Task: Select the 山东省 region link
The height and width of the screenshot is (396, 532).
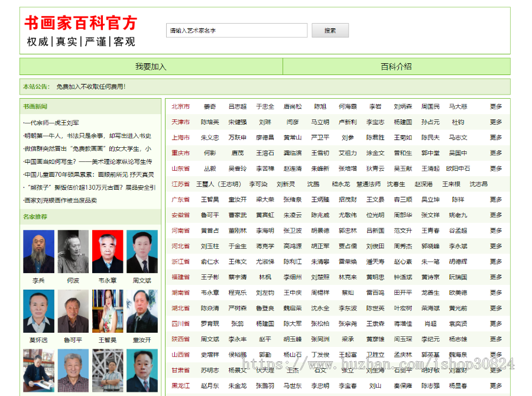Action: point(180,168)
